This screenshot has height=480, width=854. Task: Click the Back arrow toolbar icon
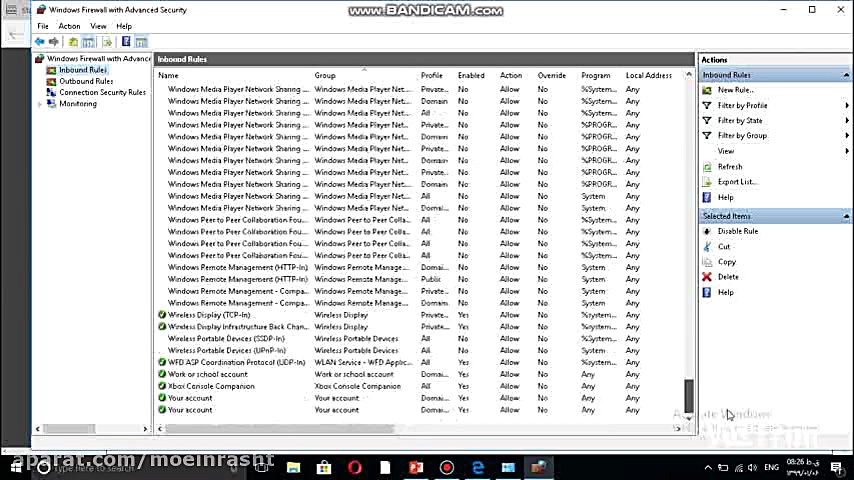(40, 42)
